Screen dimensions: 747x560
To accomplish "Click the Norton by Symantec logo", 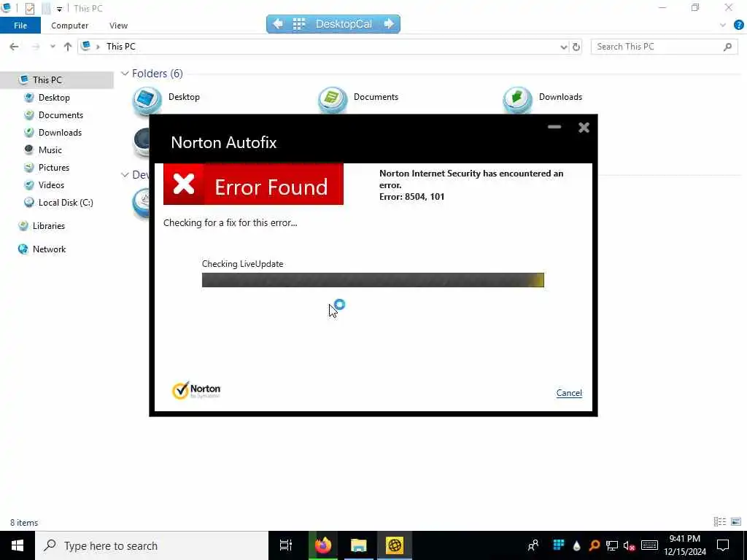I will 196,390.
